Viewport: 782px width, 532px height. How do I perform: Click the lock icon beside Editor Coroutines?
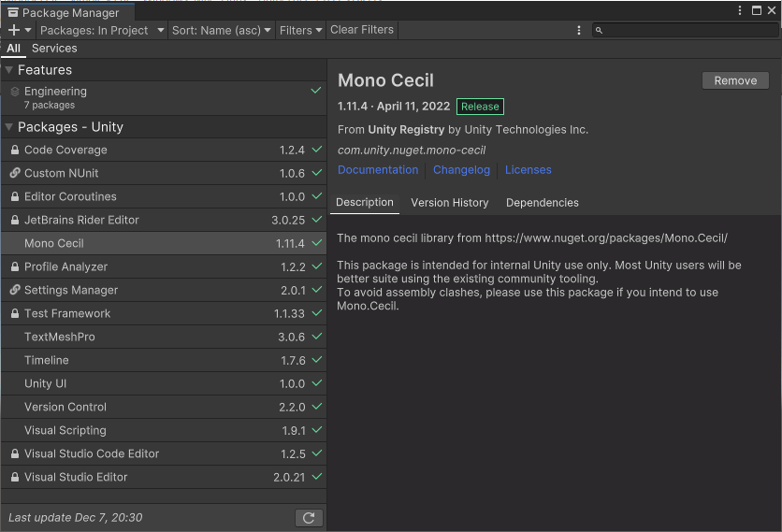[x=15, y=196]
